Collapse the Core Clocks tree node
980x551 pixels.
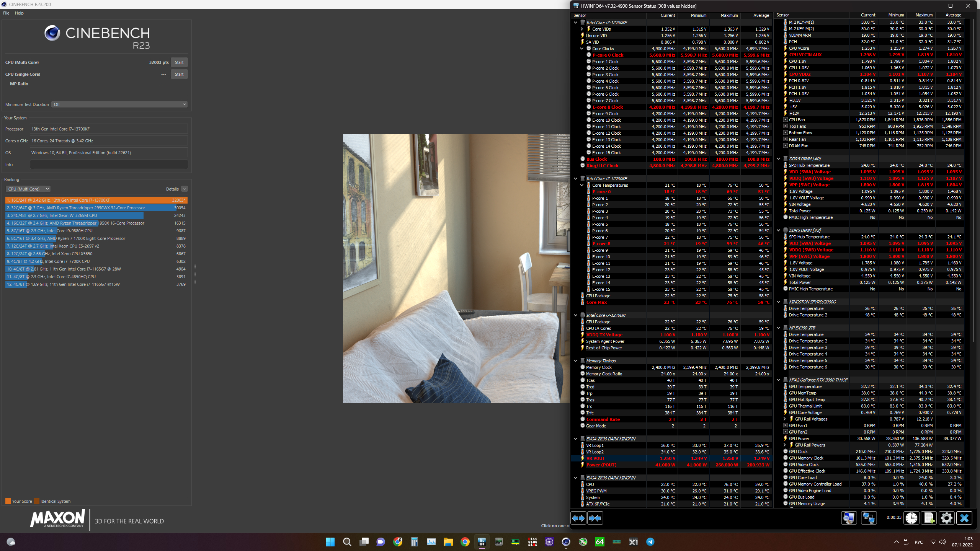tap(581, 49)
